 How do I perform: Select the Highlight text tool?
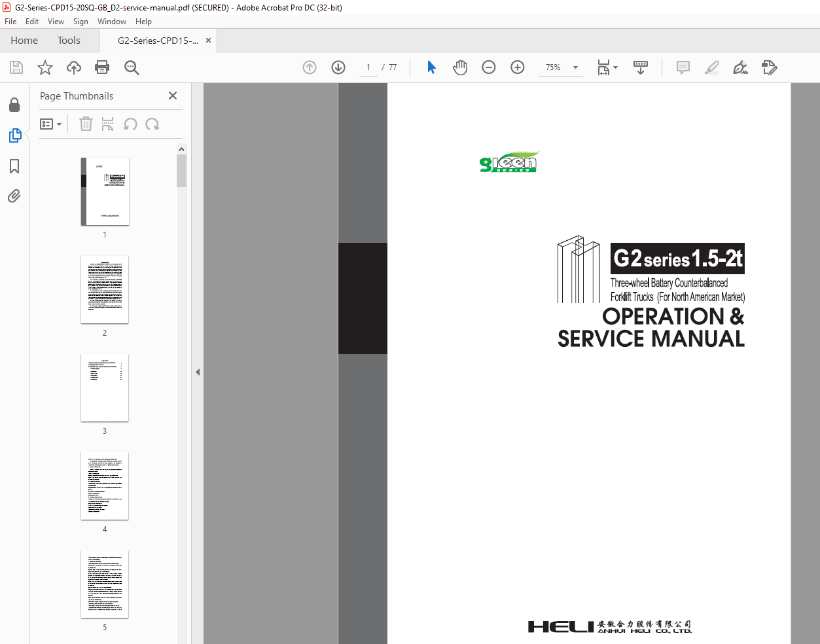[x=712, y=67]
